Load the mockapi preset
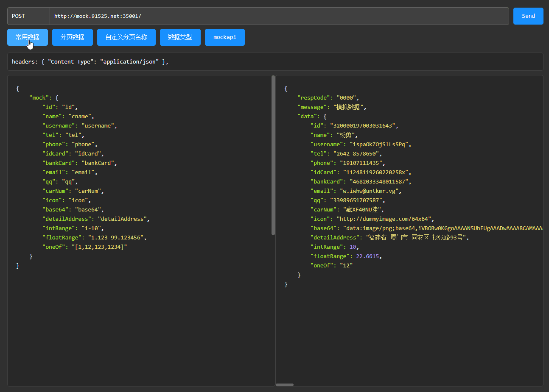549x392 pixels. click(x=225, y=37)
